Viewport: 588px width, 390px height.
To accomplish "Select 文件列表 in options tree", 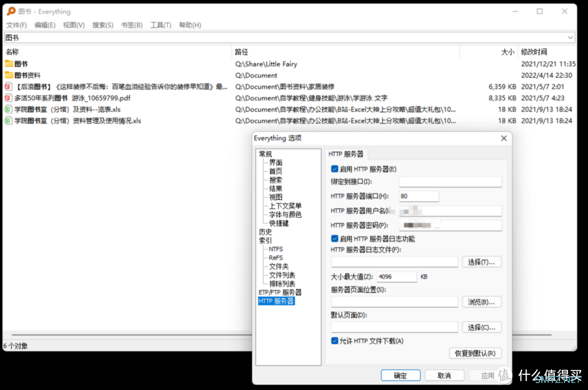I will tap(282, 275).
